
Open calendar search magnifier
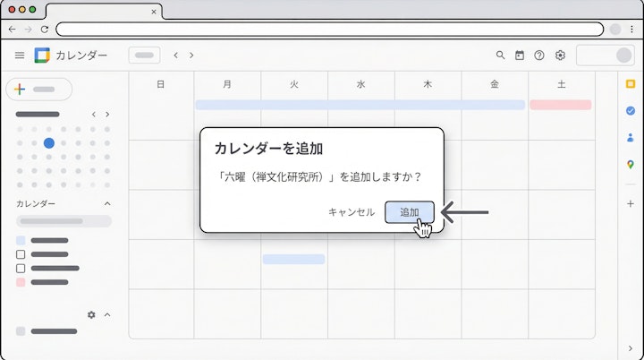point(500,56)
